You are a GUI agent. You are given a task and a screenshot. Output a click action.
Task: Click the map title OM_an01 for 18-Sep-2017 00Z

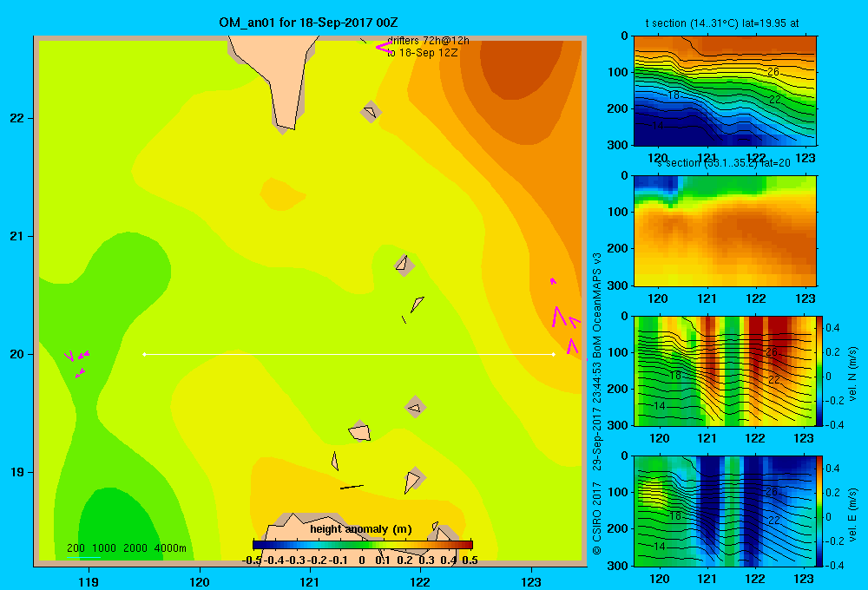point(308,23)
